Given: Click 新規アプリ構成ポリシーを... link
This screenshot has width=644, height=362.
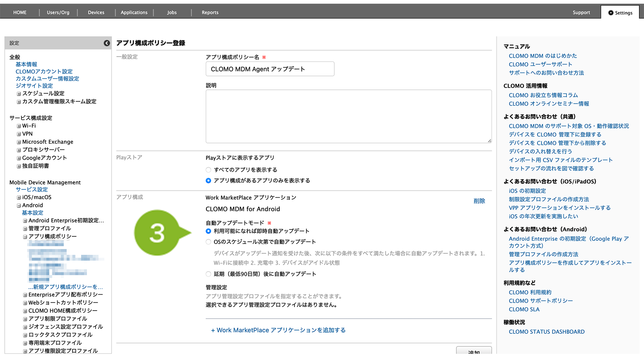Looking at the screenshot, I should [x=66, y=287].
